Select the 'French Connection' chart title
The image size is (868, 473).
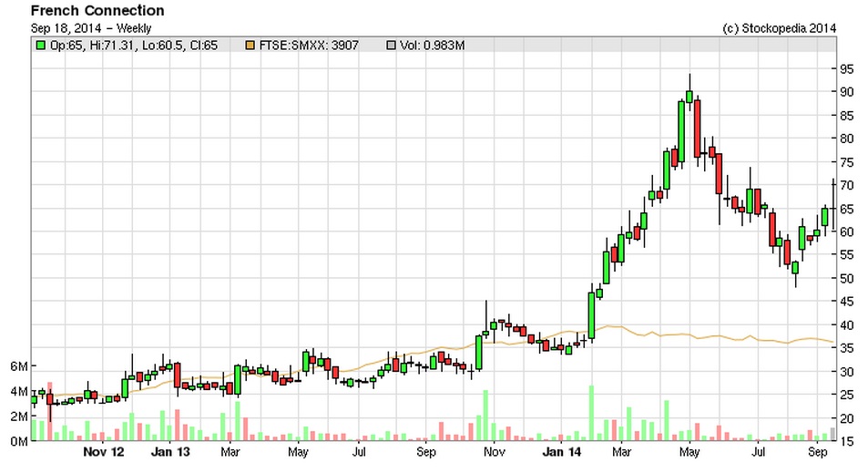click(x=97, y=11)
